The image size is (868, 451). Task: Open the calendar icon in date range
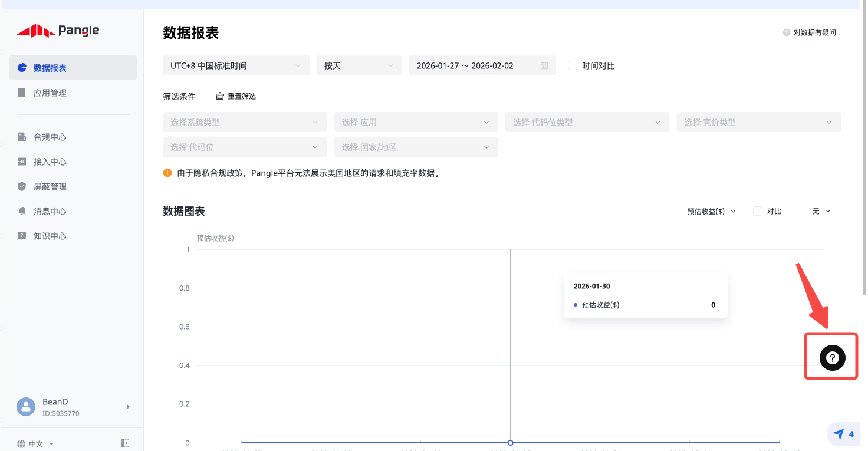[544, 66]
